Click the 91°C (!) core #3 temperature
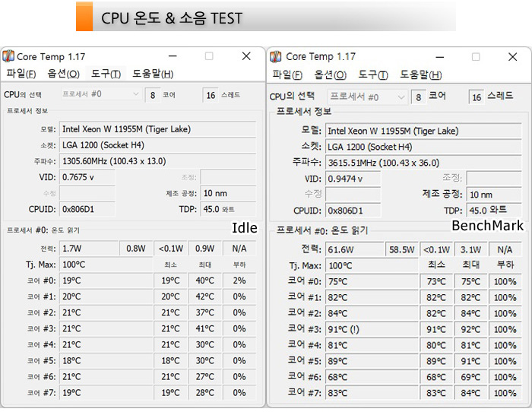Viewport: 532px width, 412px height. click(x=371, y=328)
